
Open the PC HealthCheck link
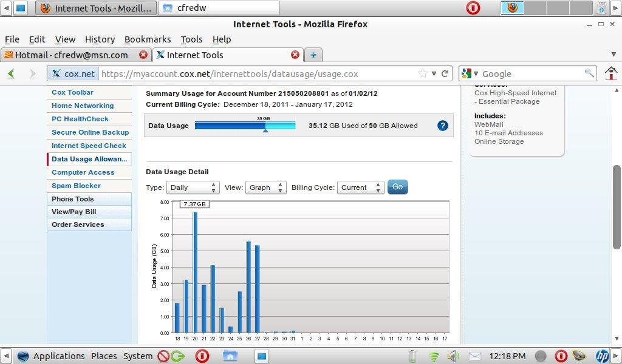80,119
